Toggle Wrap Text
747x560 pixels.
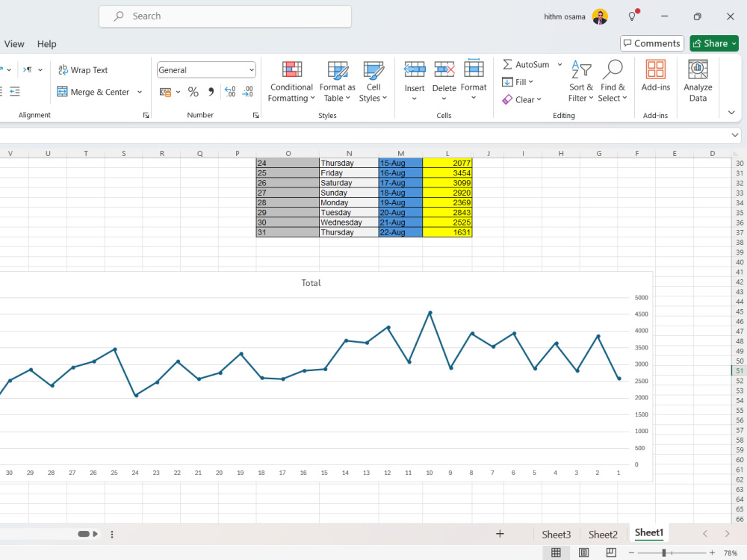coord(83,70)
